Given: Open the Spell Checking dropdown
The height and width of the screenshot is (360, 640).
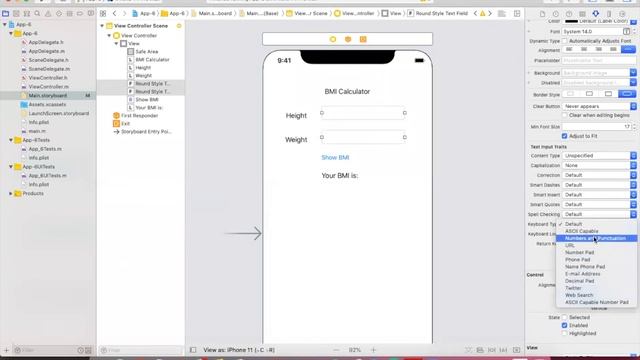Looking at the screenshot, I should coord(599,214).
